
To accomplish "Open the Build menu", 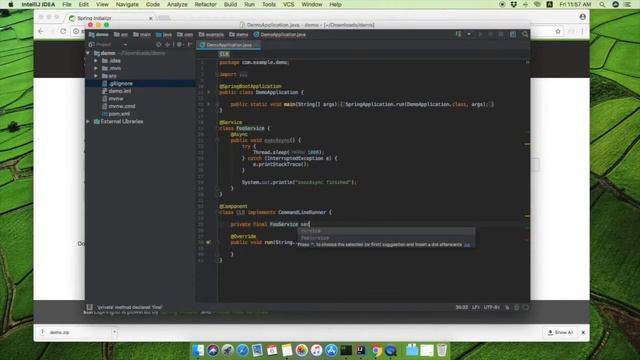I will coord(230,4).
